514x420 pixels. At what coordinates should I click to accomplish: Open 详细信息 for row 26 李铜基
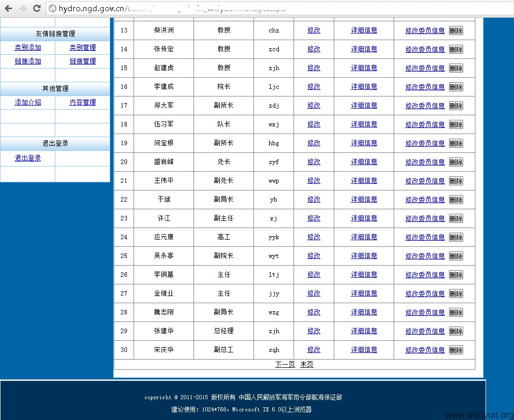point(364,274)
